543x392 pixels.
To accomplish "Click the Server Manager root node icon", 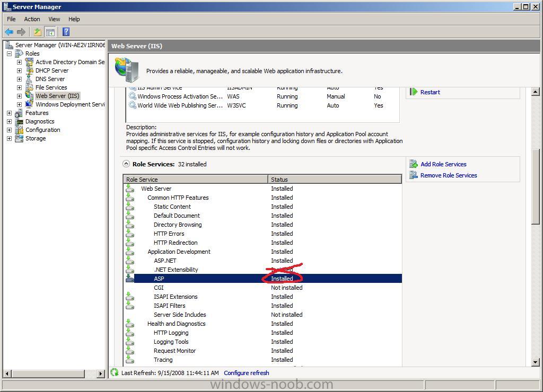I will [x=10, y=46].
